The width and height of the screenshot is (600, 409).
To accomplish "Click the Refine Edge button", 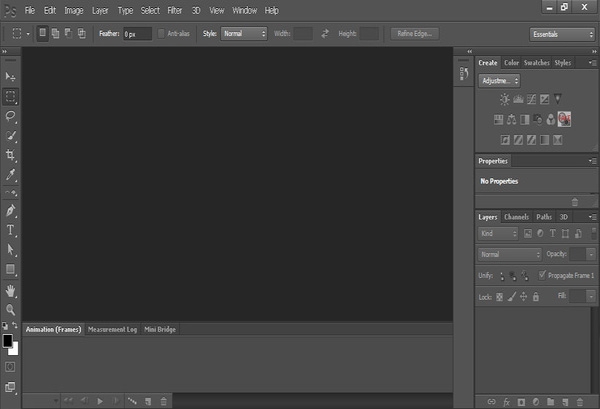I will pyautogui.click(x=415, y=33).
